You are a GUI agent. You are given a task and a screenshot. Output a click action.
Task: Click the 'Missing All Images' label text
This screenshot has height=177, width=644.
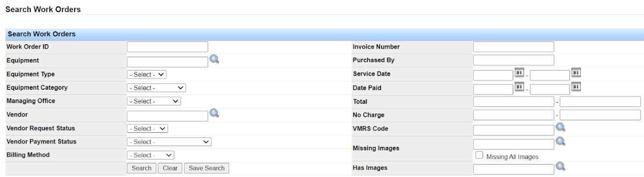512,157
